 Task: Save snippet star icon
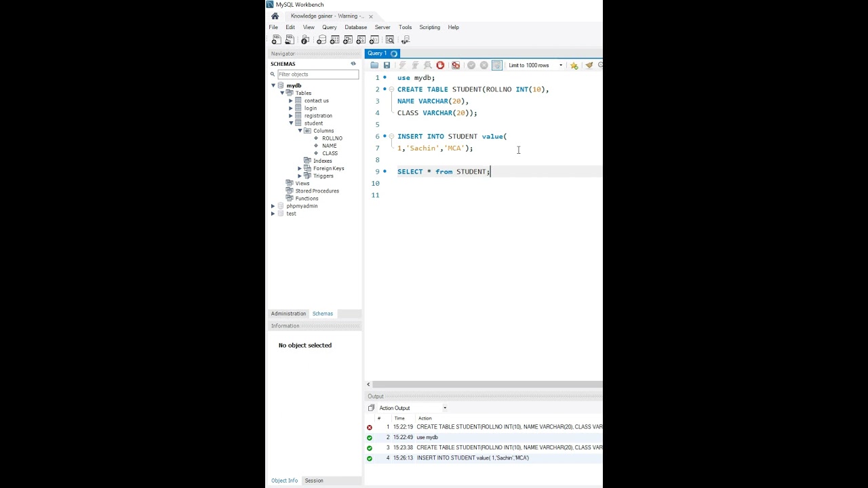574,65
